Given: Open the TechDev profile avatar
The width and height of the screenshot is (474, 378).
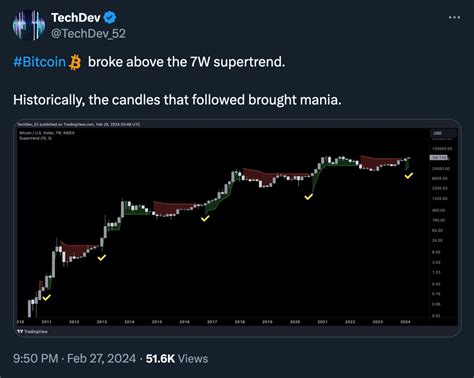Looking at the screenshot, I should pyautogui.click(x=29, y=25).
